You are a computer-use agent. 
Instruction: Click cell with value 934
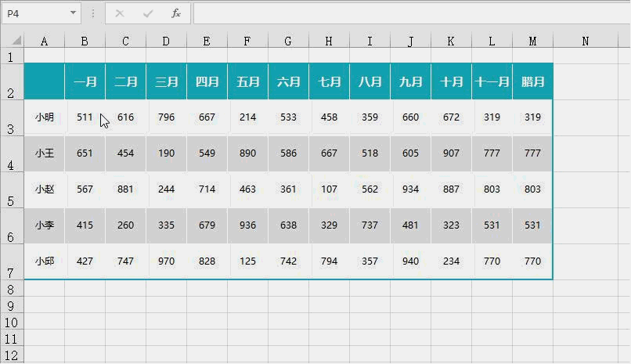coord(410,189)
